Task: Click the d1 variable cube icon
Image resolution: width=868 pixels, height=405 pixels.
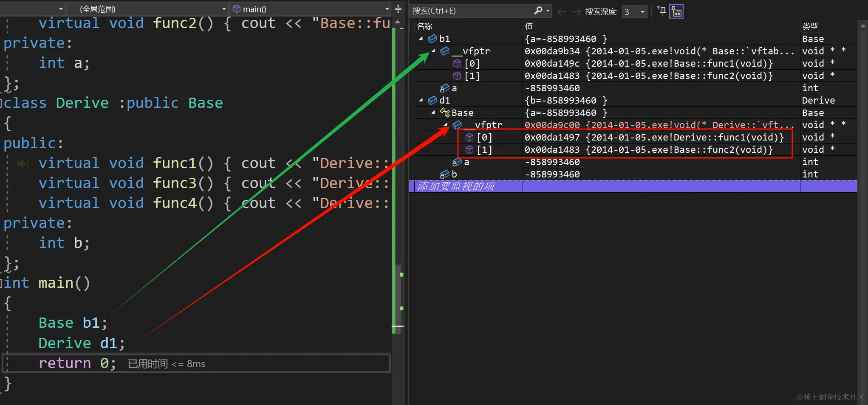Action: [433, 100]
